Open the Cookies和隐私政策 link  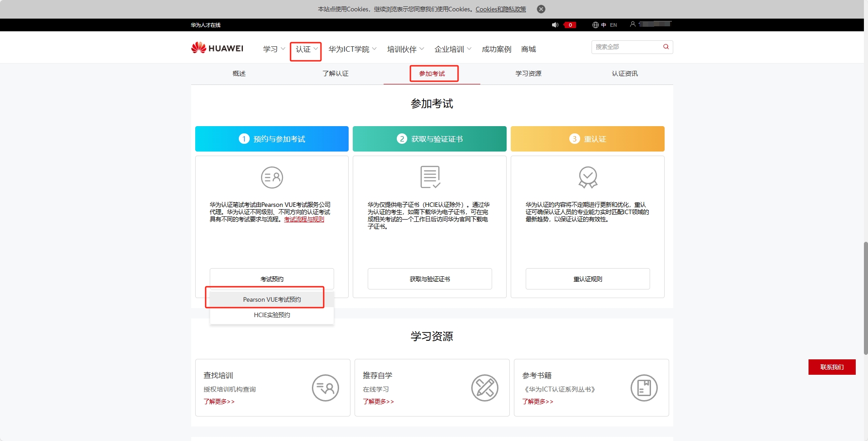(501, 9)
